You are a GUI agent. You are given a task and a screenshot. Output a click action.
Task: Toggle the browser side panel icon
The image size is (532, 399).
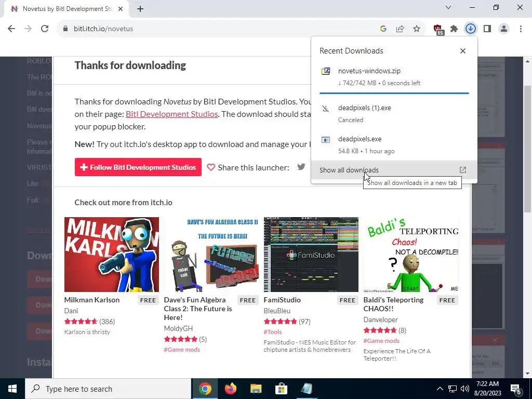tap(487, 29)
